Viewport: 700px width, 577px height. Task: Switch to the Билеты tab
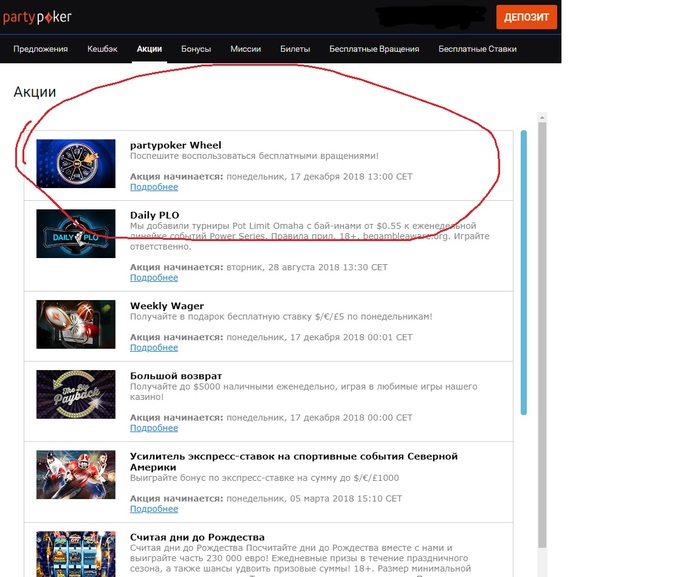click(295, 49)
